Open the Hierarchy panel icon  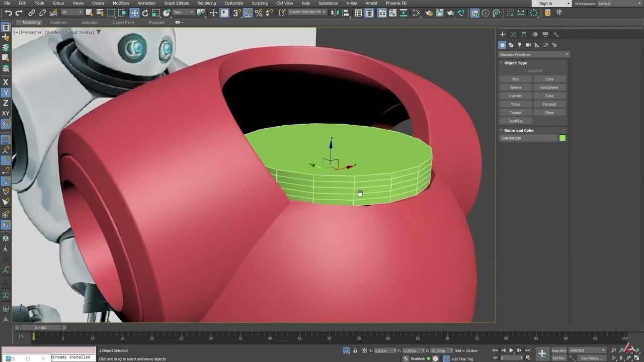[524, 34]
